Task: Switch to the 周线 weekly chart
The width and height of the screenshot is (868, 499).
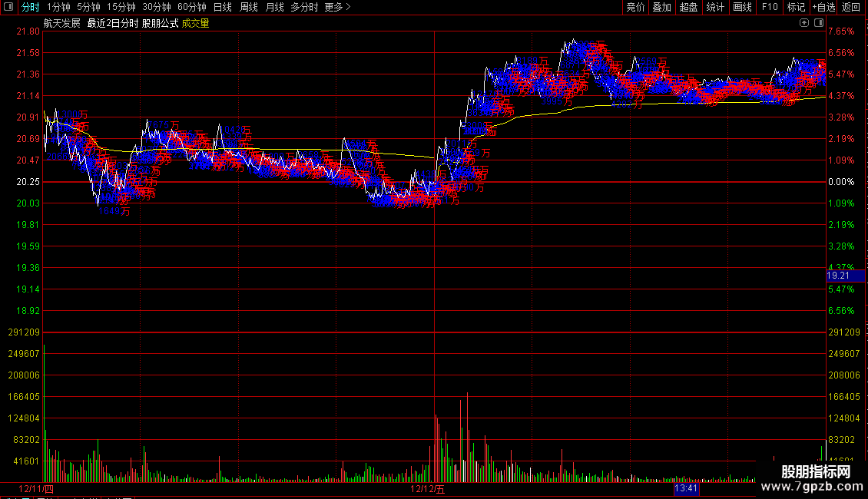Action: [249, 7]
